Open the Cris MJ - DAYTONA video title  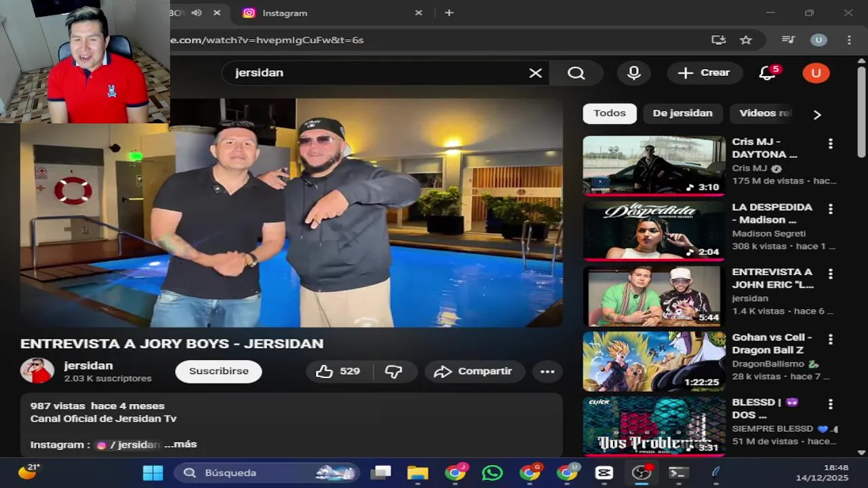[x=766, y=148]
